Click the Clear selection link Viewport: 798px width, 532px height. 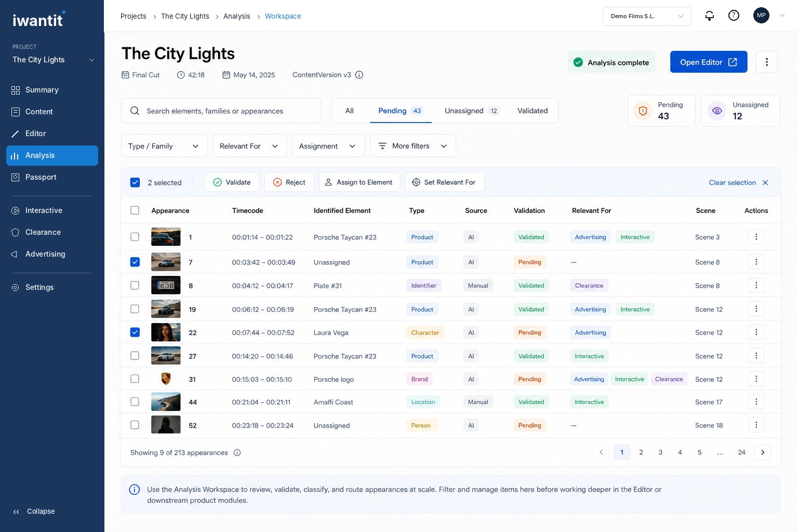tap(733, 182)
